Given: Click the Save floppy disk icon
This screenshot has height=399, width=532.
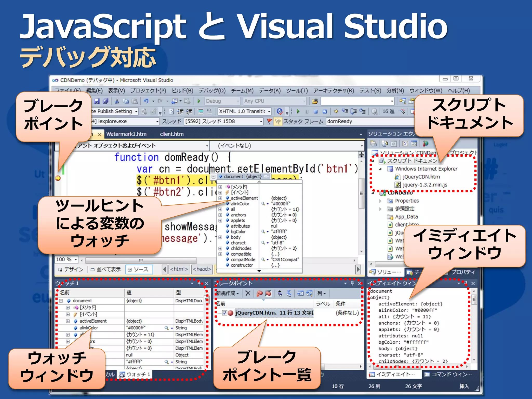Looking at the screenshot, I should [x=97, y=101].
